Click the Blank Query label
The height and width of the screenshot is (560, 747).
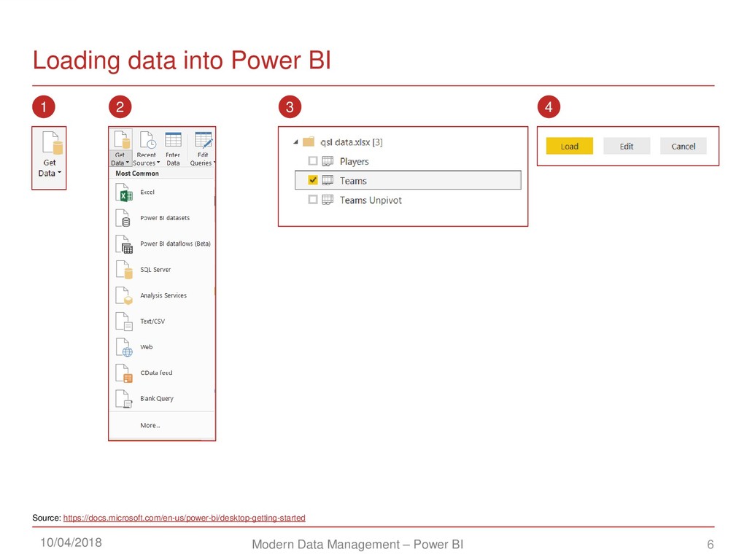pyautogui.click(x=157, y=399)
